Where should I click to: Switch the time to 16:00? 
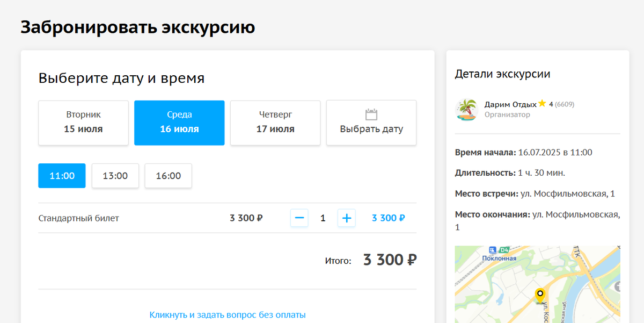[x=168, y=175]
